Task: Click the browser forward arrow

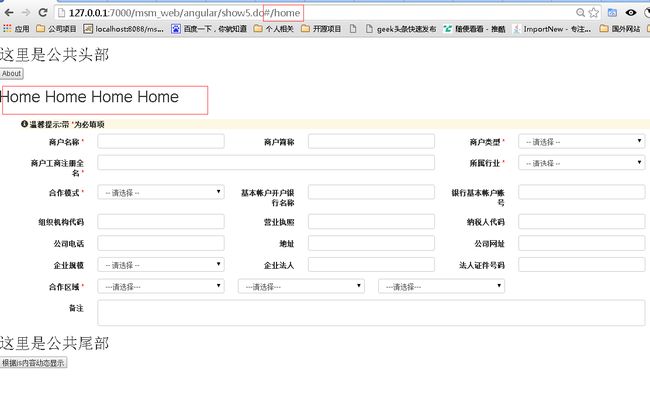Action: (x=26, y=12)
